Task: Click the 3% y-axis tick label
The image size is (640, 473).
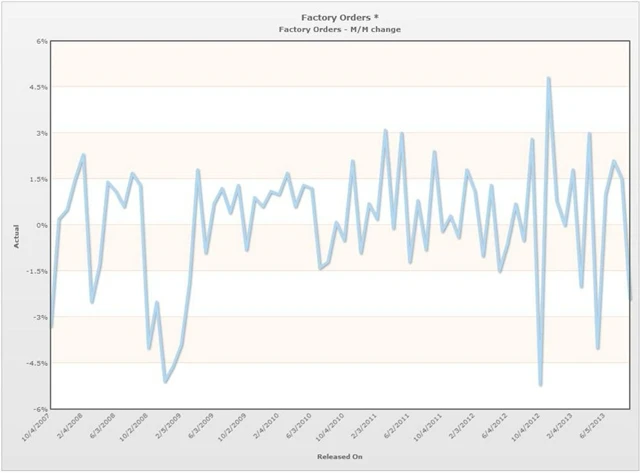Action: click(43, 133)
